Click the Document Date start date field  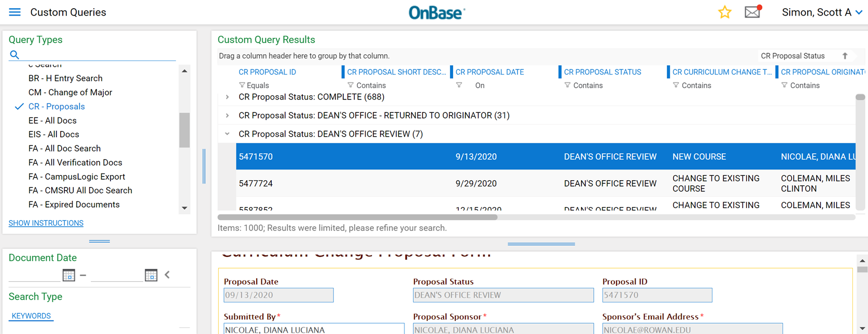click(34, 275)
